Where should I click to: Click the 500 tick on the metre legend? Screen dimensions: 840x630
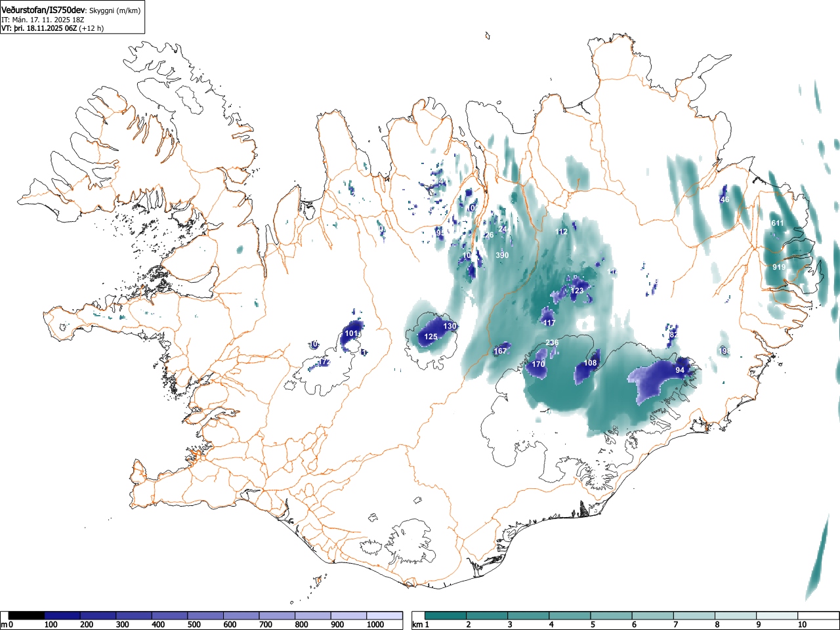click(194, 625)
